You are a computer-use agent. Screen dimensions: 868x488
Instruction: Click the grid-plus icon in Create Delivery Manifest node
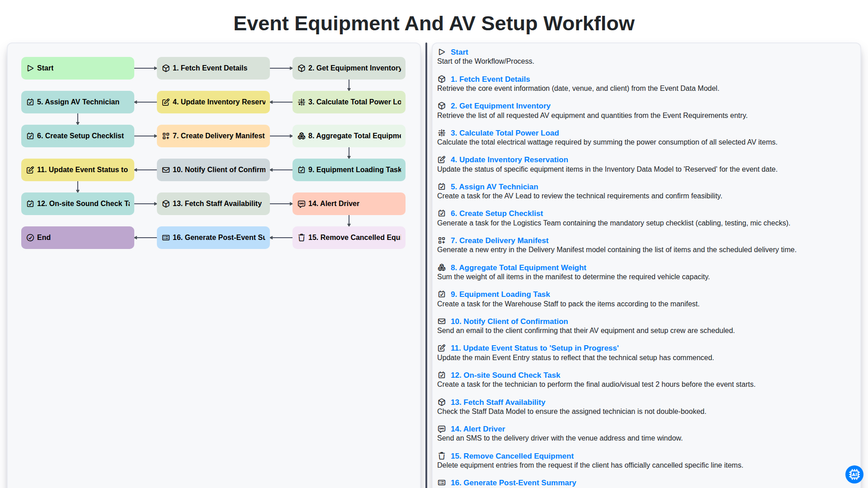click(x=166, y=136)
